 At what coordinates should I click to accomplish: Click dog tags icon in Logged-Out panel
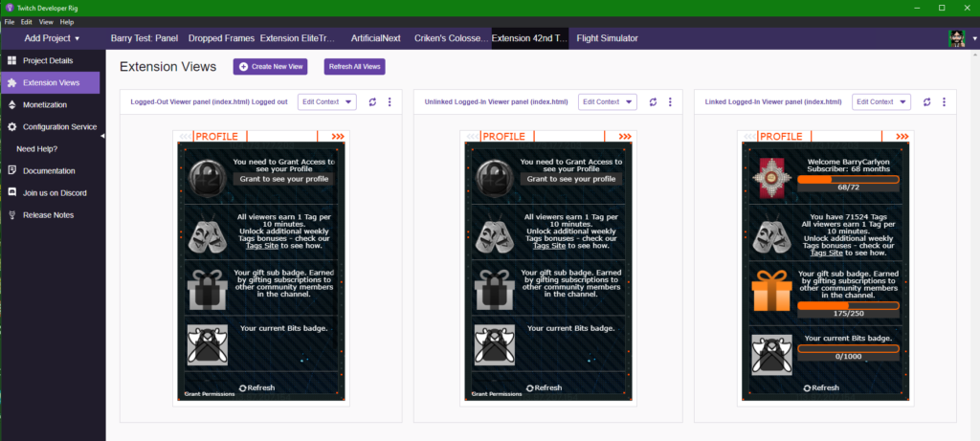[x=207, y=234]
